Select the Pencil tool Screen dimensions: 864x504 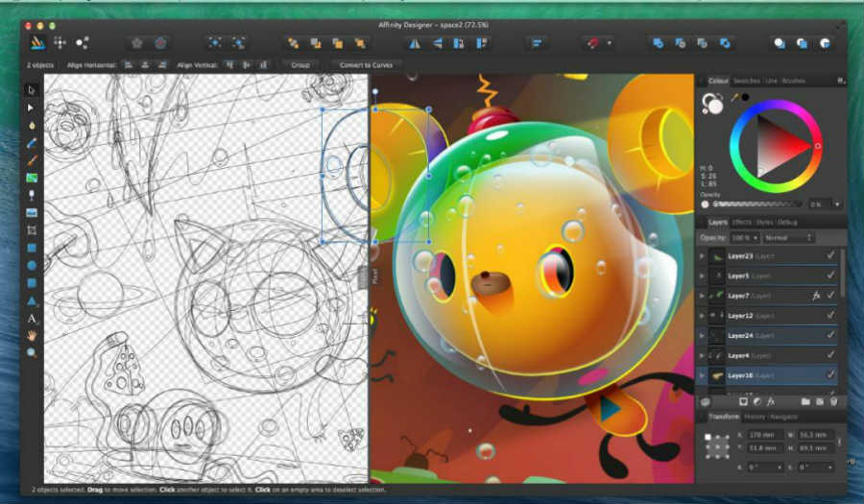click(32, 143)
